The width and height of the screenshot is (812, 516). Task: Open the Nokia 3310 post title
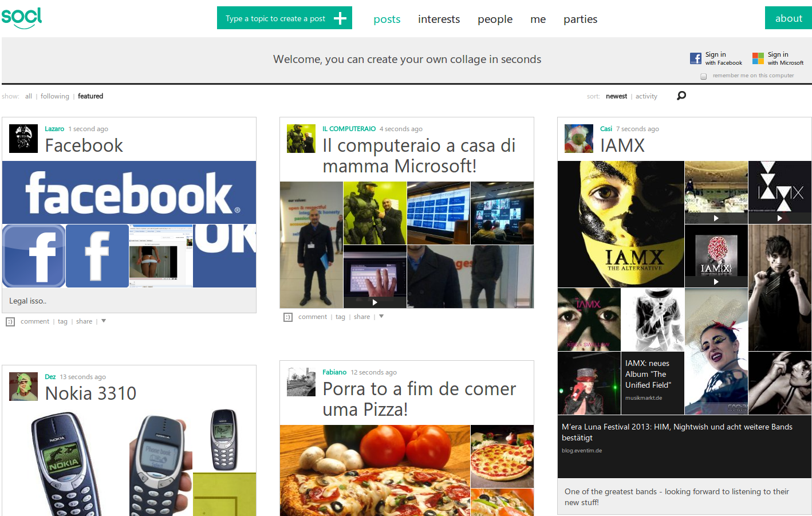(x=90, y=393)
